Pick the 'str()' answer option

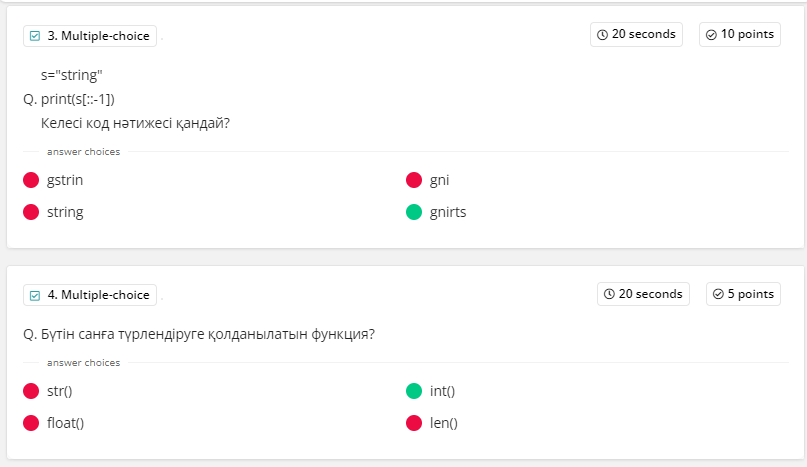point(60,391)
